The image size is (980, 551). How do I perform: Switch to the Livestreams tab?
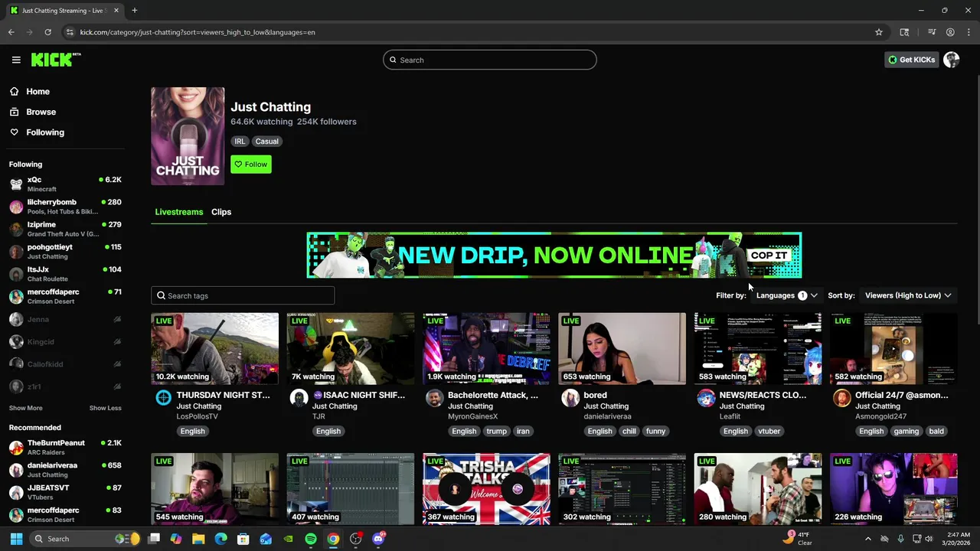click(x=179, y=212)
